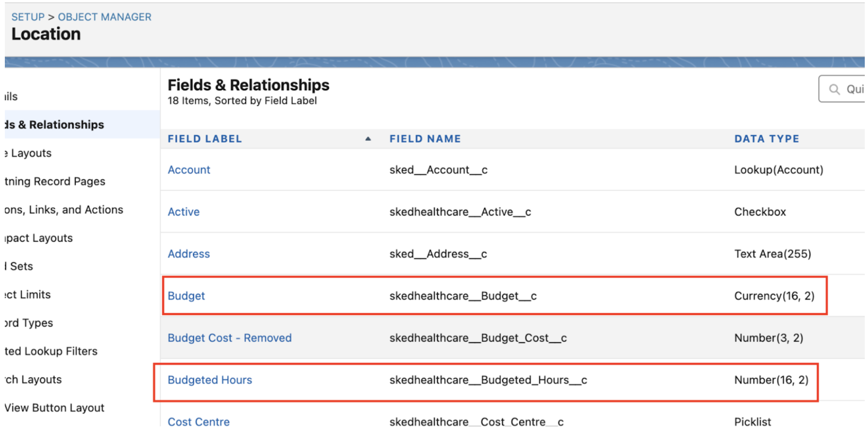Open the Budgeted Hours field
This screenshot has height=434, width=868.
point(210,380)
